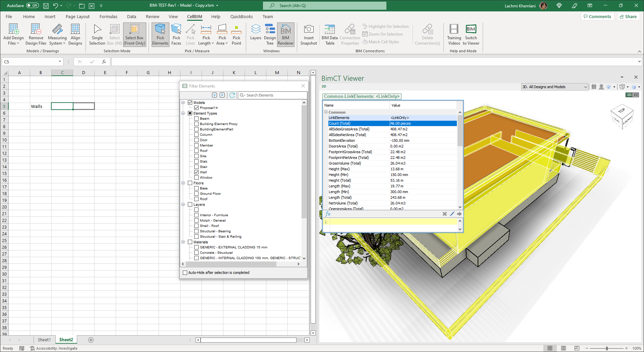The image size is (644, 352).
Task: Open the File menu
Action: [x=9, y=17]
